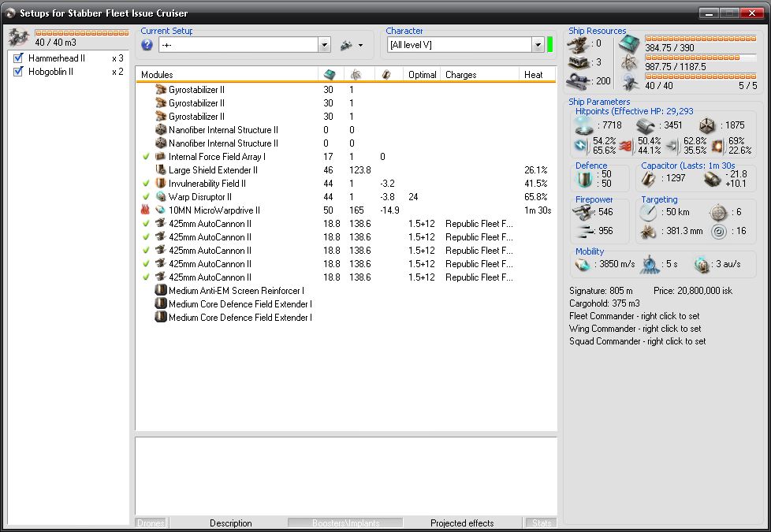Click the launcher hardpoints icon in Ship Resources
This screenshot has height=532, width=771.
point(579,62)
